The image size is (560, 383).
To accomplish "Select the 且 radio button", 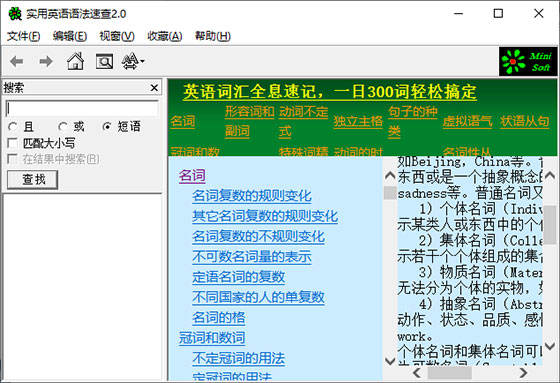I will point(12,126).
